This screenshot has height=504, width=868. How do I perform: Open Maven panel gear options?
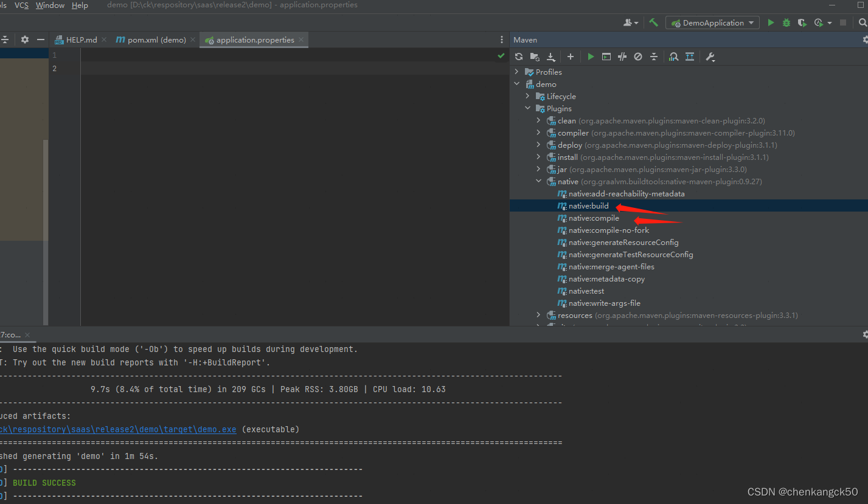coord(865,40)
